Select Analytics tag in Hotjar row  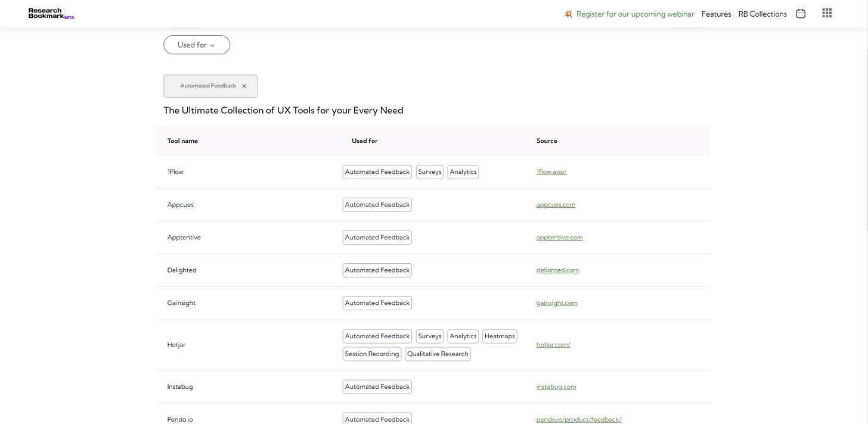(x=463, y=336)
